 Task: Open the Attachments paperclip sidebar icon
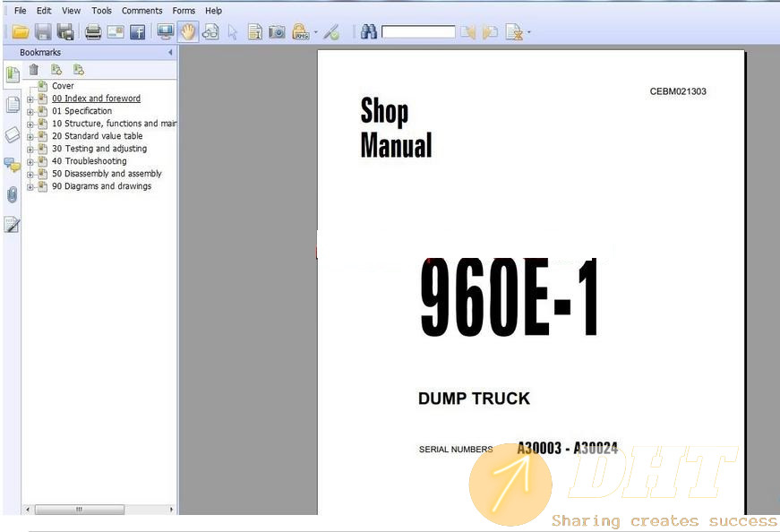[13, 194]
